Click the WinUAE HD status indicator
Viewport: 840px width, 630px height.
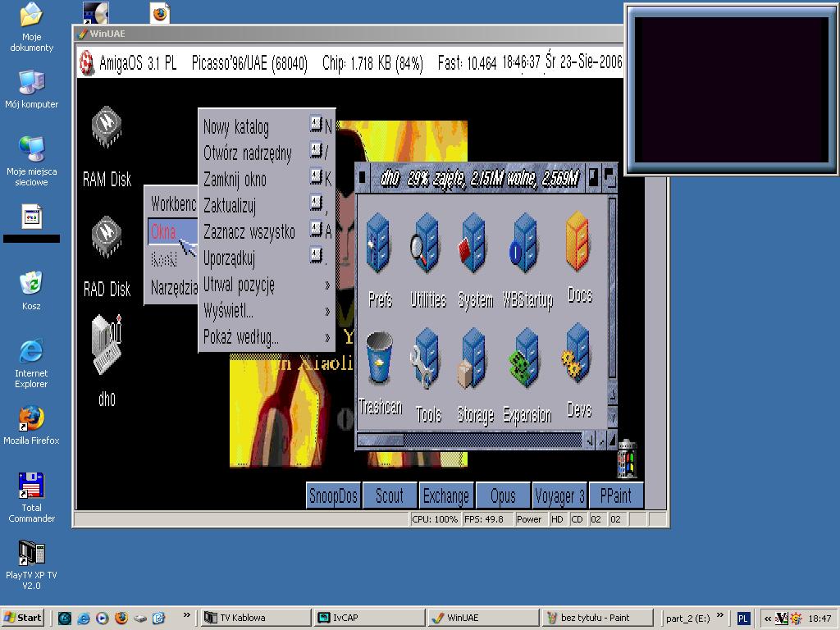[x=557, y=519]
